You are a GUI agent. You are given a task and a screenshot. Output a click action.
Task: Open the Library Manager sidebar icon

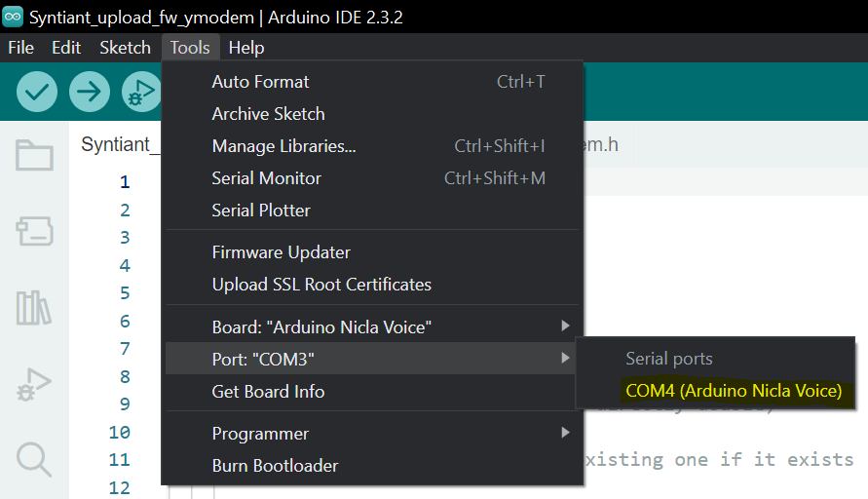(34, 307)
